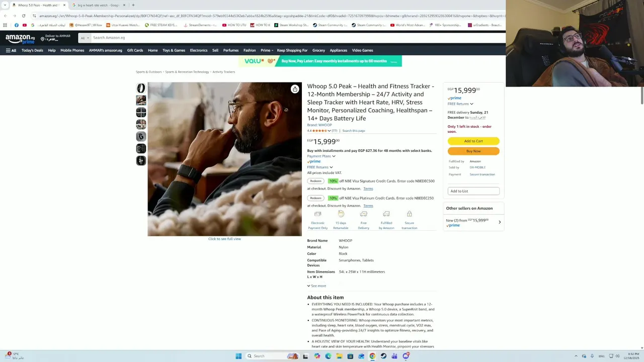Viewport: 644px width, 362px height.
Task: Click the Apps grid in bookmarks bar
Action: pos(5,25)
